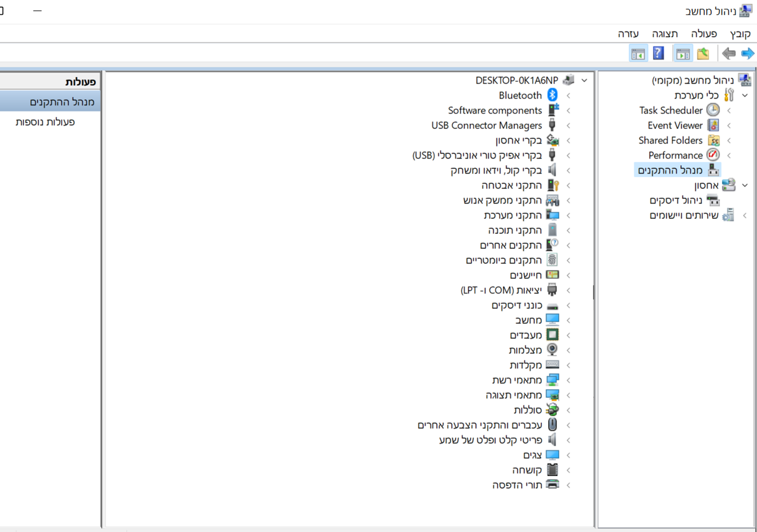
Task: Expand the Bluetooth device category
Action: 568,96
